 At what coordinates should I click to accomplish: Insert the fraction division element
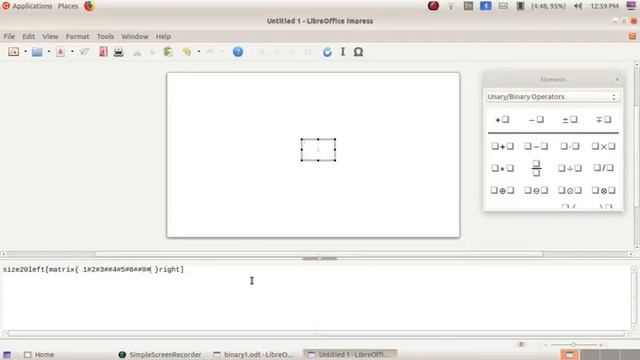[536, 168]
